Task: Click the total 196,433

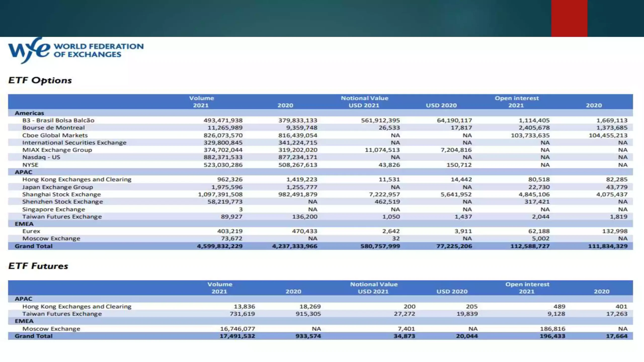Action: (x=552, y=336)
